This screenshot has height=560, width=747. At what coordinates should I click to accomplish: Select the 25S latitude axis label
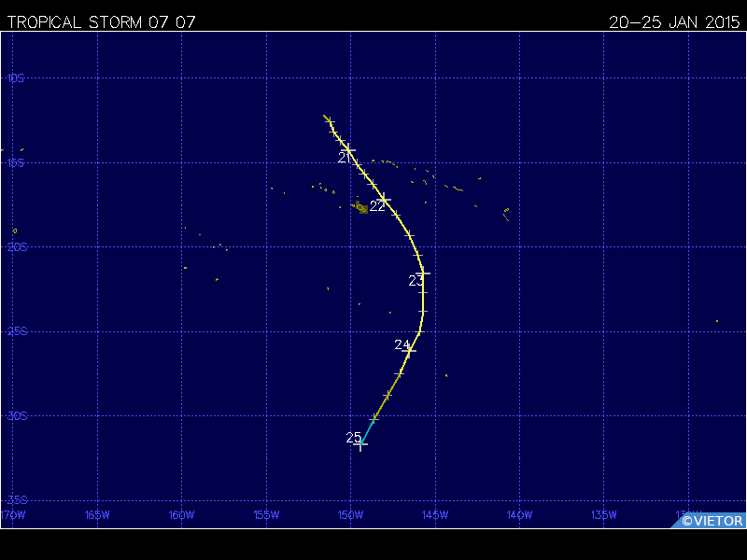pos(15,331)
